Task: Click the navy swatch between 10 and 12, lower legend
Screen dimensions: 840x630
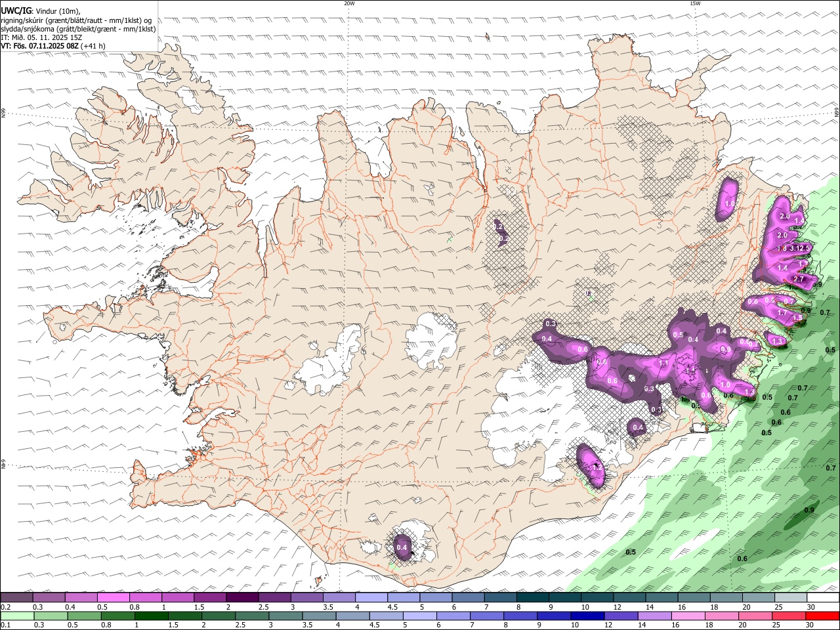Action: tap(586, 616)
